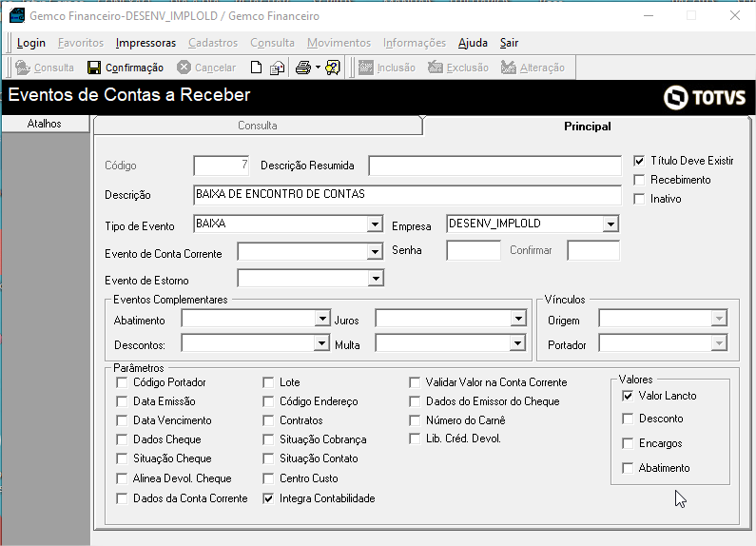
Task: Open the Cadastros menu
Action: [213, 43]
